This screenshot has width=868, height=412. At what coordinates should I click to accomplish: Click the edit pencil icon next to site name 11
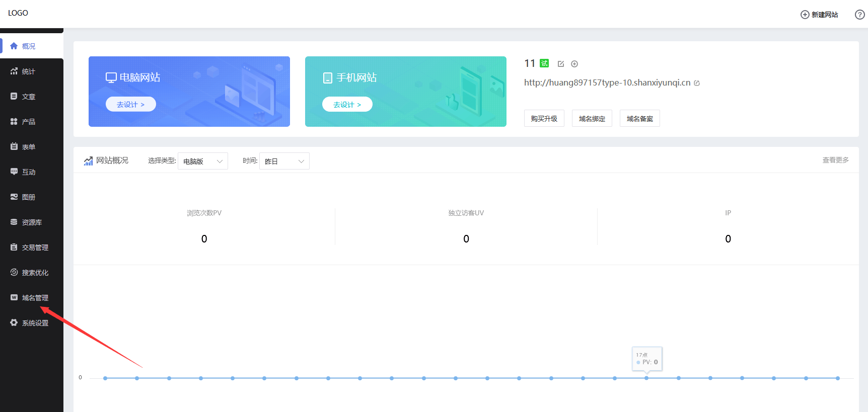click(x=561, y=64)
